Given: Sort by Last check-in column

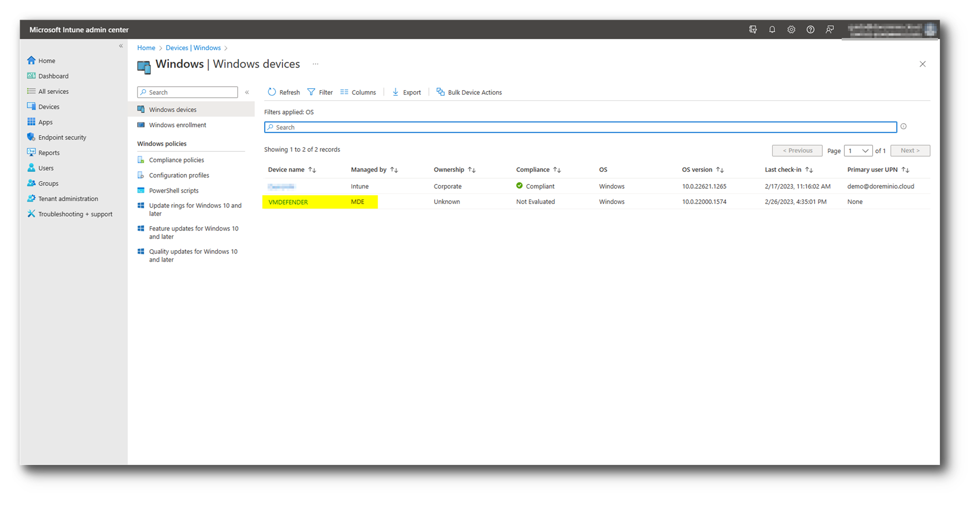Looking at the screenshot, I should coord(789,170).
